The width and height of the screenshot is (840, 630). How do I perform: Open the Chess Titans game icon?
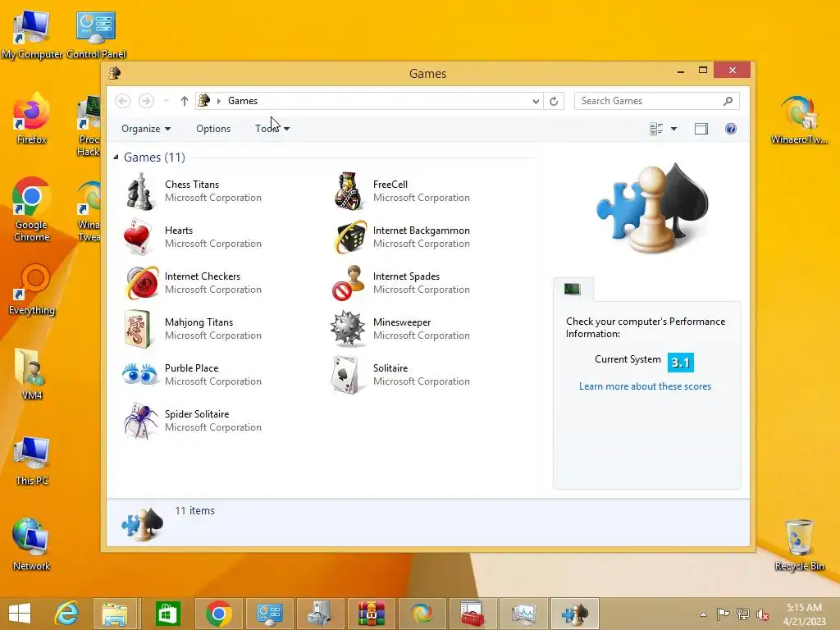coord(140,191)
